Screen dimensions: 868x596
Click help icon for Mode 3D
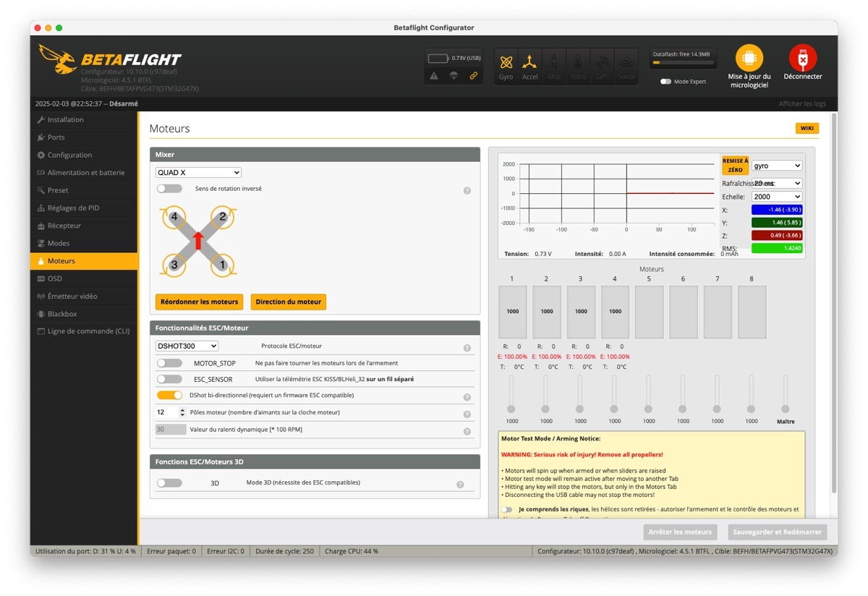[460, 485]
